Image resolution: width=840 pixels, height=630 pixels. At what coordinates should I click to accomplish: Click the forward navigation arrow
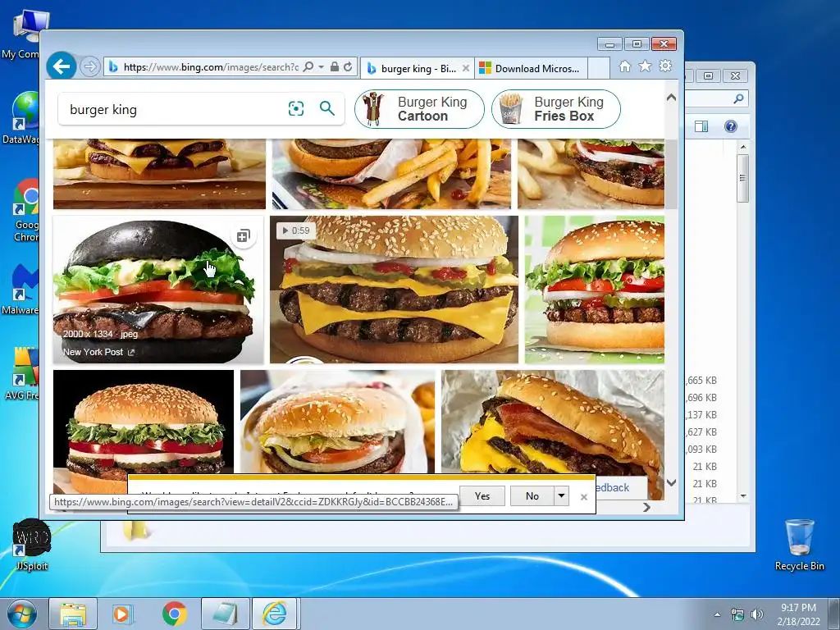point(90,67)
